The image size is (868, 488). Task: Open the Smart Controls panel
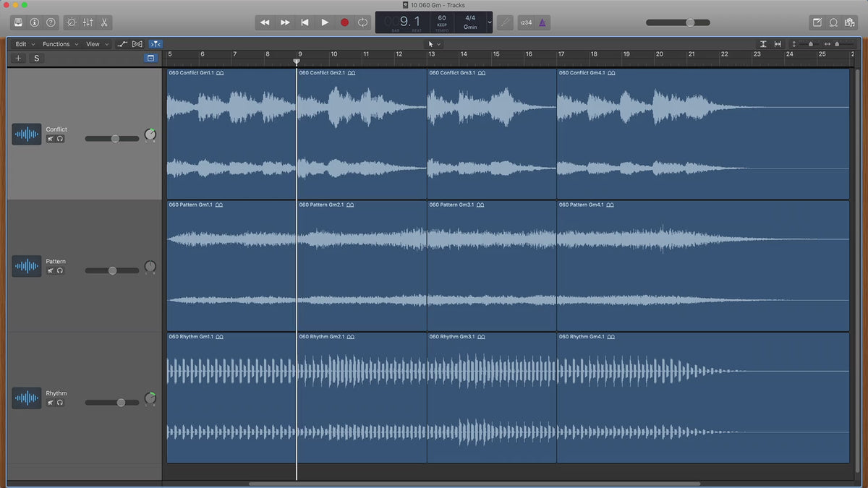tap(71, 22)
